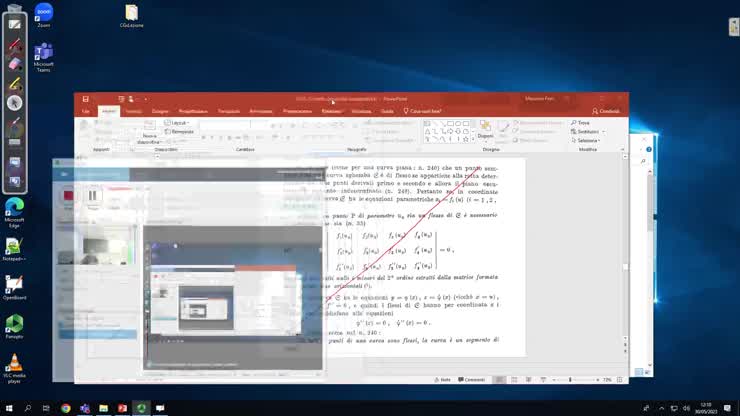Image resolution: width=740 pixels, height=416 pixels.
Task: Select the eraser in annotation toolbar
Action: (x=15, y=64)
